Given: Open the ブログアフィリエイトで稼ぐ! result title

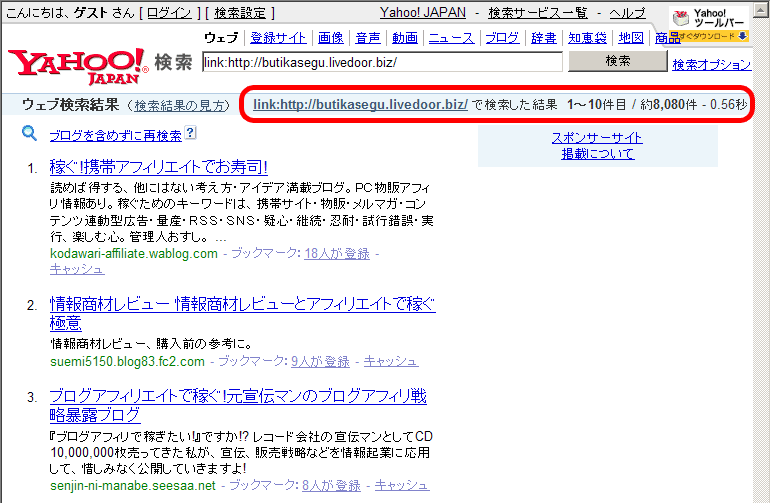Looking at the screenshot, I should click(238, 405).
